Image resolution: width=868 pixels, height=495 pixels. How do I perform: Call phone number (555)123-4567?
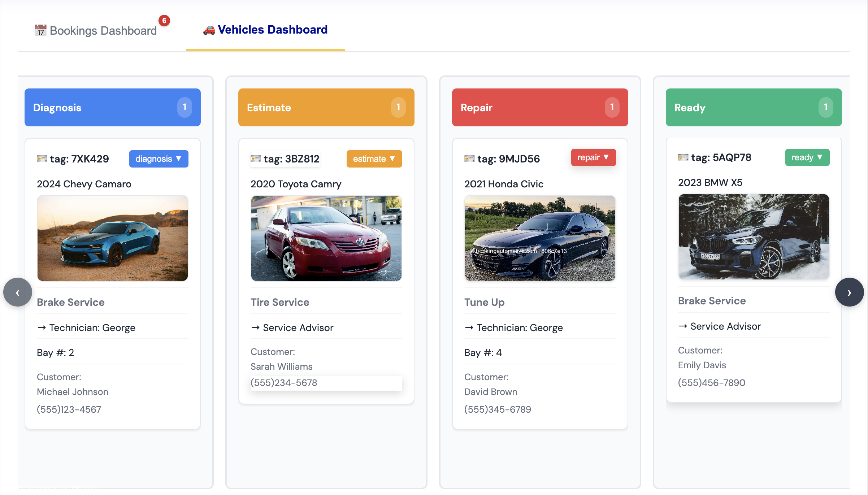click(69, 409)
